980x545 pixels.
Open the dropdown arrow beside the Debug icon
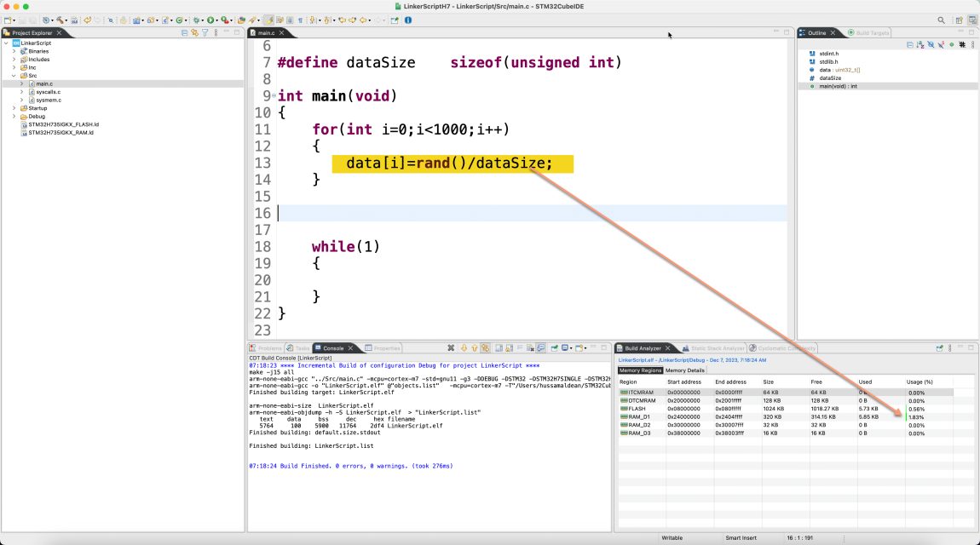[x=203, y=19]
